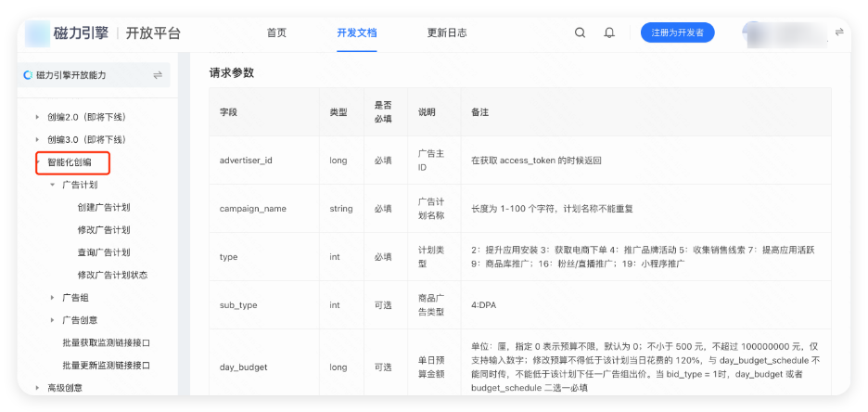Open 批量更新监测链接接口 page
The image size is (868, 412).
click(107, 366)
